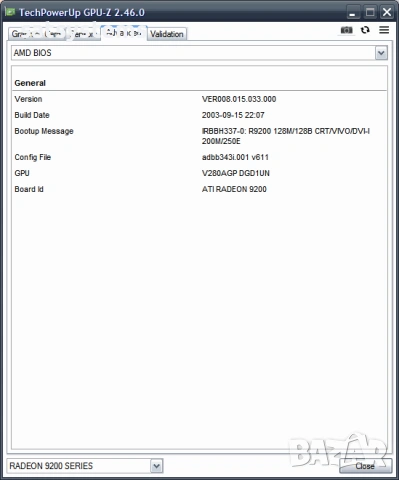This screenshot has height=480, width=399.
Task: Select the Config File label
Action: (33, 157)
